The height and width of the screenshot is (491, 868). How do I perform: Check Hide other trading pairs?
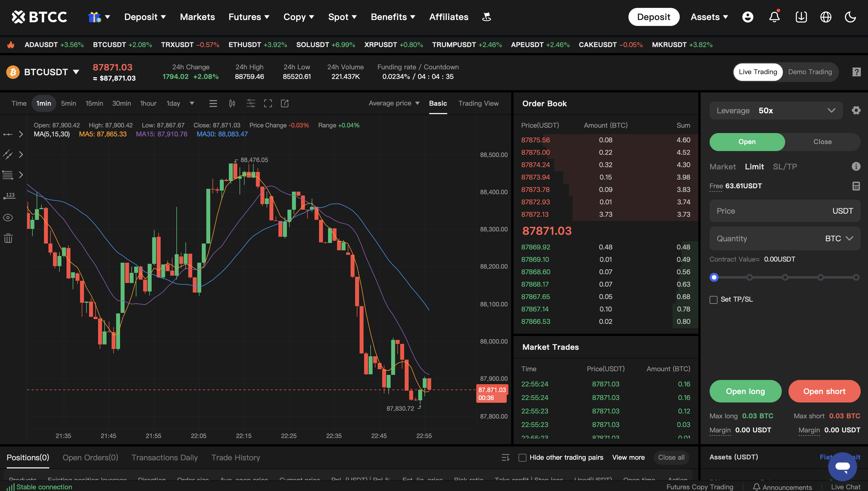coord(523,458)
